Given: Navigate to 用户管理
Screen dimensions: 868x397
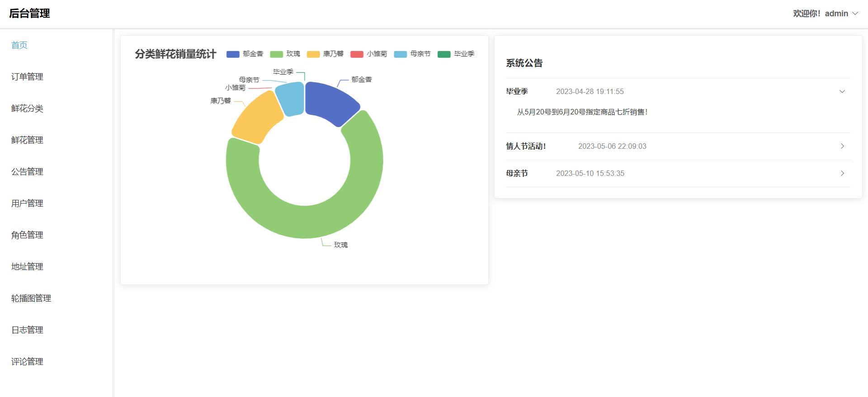Looking at the screenshot, I should point(27,203).
